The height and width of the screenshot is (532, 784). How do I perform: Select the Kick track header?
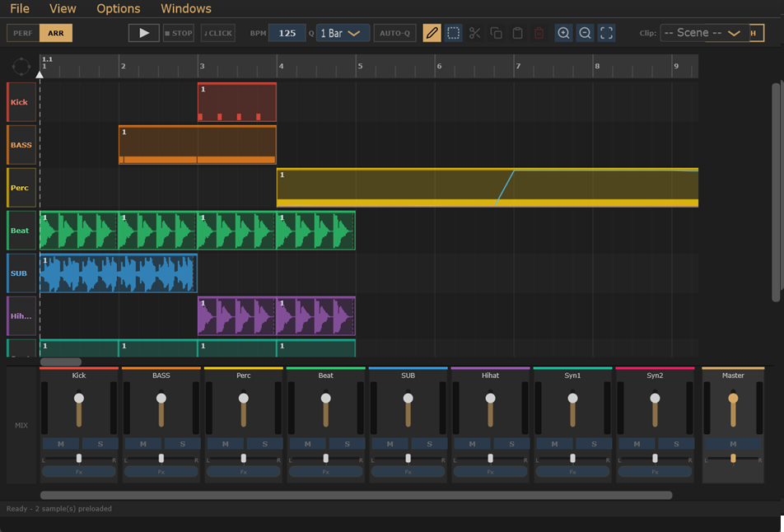click(x=21, y=102)
